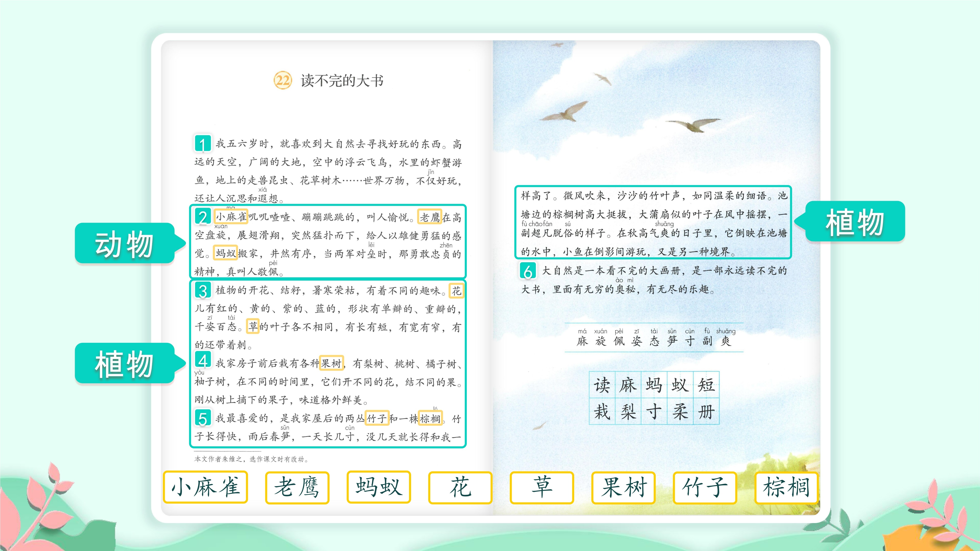Image resolution: width=980 pixels, height=551 pixels.
Task: Select the 花 word card below the book
Action: point(460,488)
